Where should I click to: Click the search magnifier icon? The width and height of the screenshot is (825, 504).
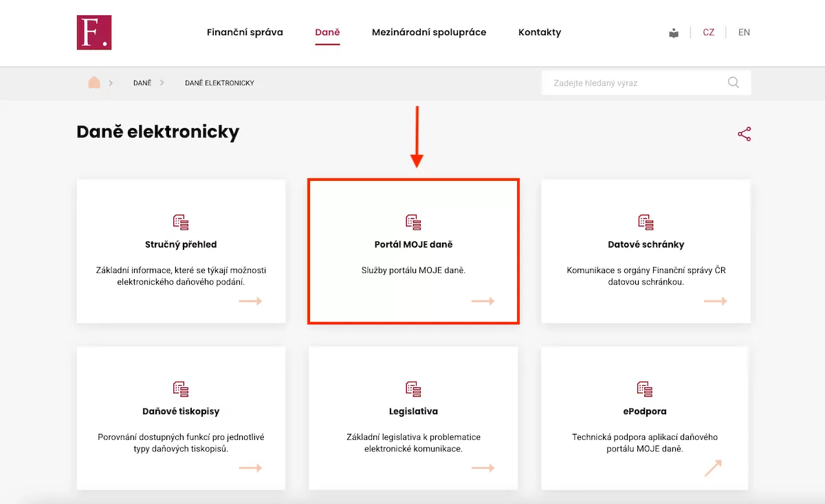click(x=734, y=83)
